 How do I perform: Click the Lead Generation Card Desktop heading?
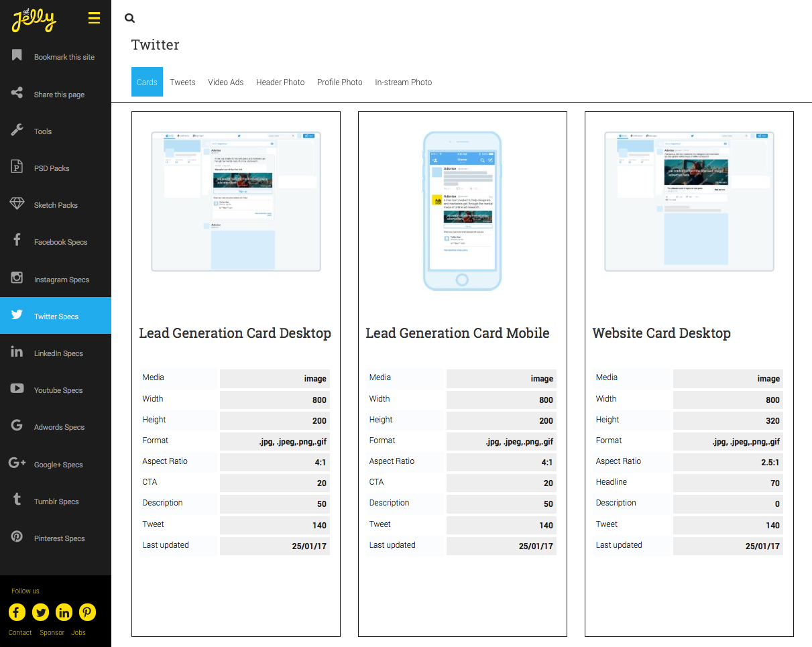(235, 333)
